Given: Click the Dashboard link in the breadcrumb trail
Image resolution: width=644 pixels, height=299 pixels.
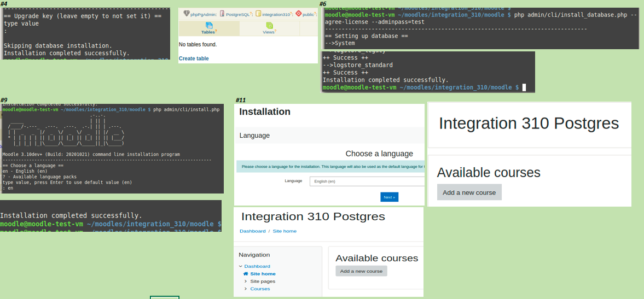Looking at the screenshot, I should 253,231.
